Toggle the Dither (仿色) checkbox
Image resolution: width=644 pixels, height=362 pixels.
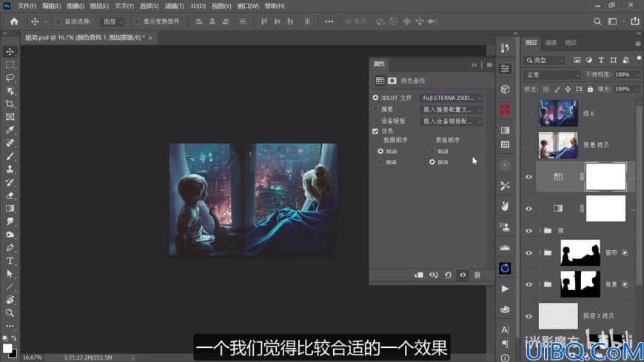click(375, 131)
